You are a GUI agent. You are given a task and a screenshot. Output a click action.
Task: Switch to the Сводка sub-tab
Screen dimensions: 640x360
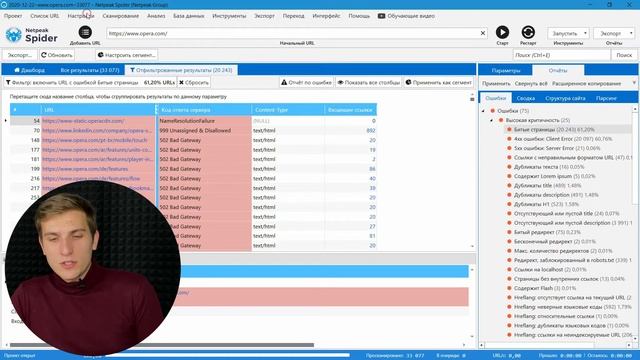tap(526, 98)
